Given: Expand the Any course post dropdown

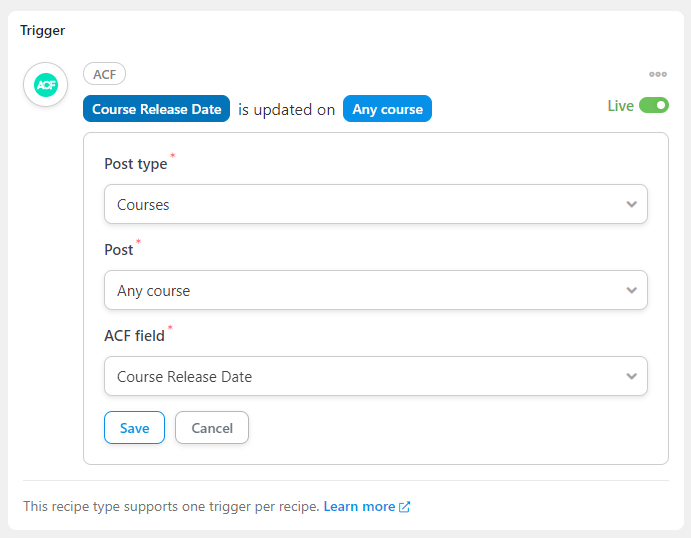Looking at the screenshot, I should (x=376, y=290).
